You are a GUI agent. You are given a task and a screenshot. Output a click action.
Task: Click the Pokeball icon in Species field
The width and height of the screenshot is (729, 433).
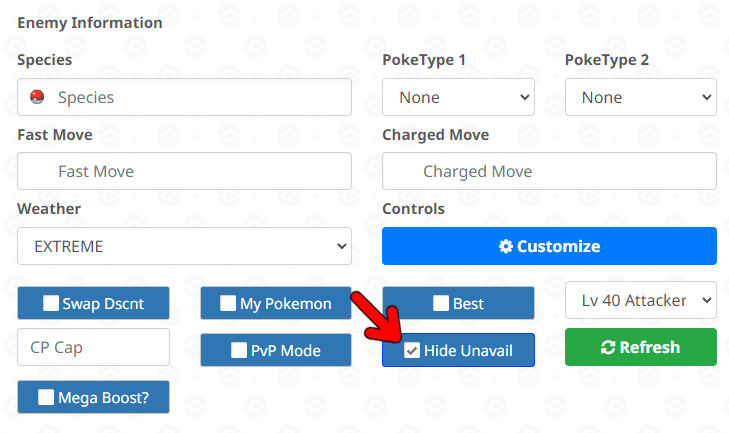(x=37, y=97)
